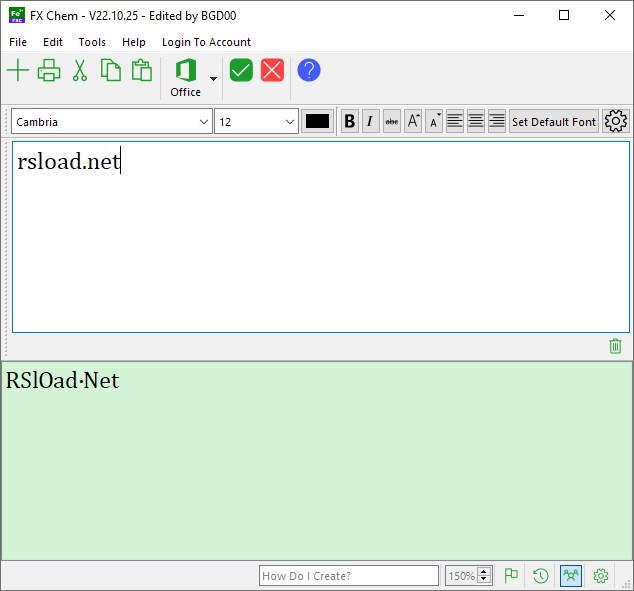Viewport: 634px width, 591px height.
Task: Align text center
Action: (x=476, y=121)
